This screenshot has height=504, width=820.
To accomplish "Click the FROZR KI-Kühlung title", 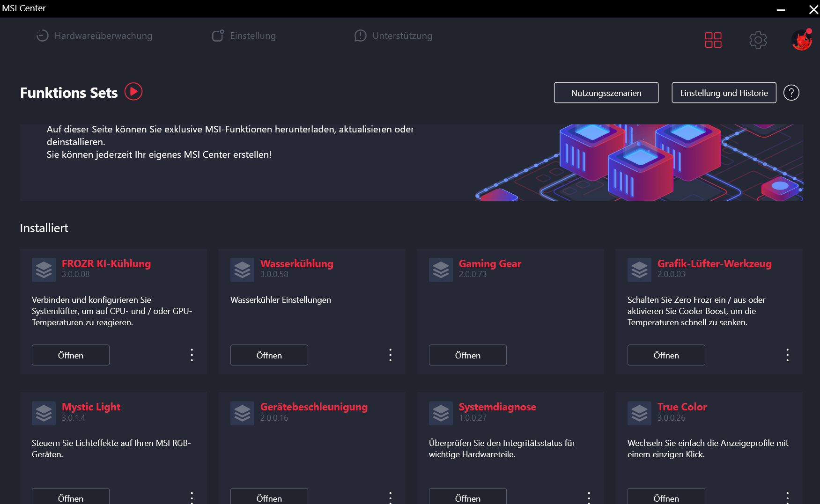I will click(x=106, y=263).
